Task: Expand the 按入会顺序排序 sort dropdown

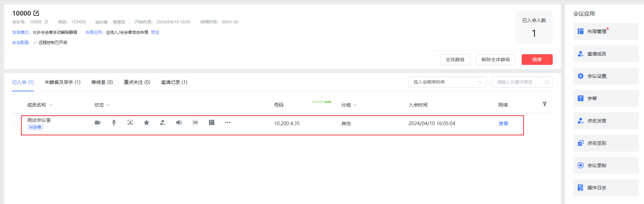Action: coord(447,82)
